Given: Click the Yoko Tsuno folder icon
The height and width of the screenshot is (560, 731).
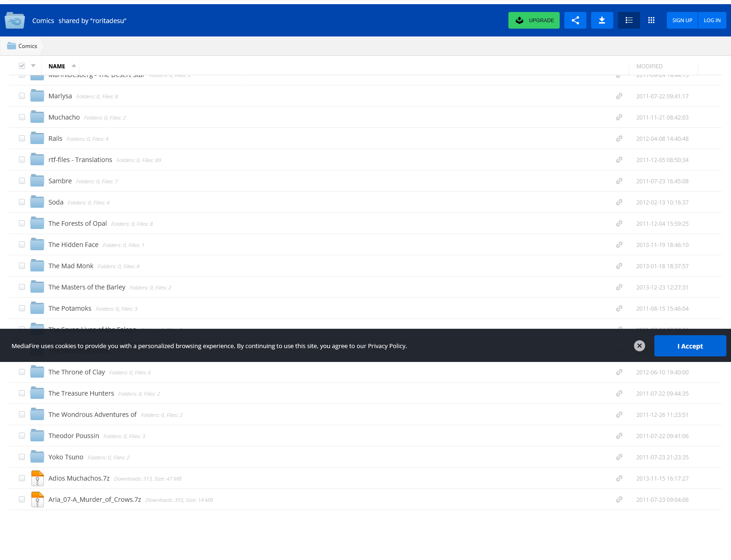Looking at the screenshot, I should pyautogui.click(x=37, y=457).
